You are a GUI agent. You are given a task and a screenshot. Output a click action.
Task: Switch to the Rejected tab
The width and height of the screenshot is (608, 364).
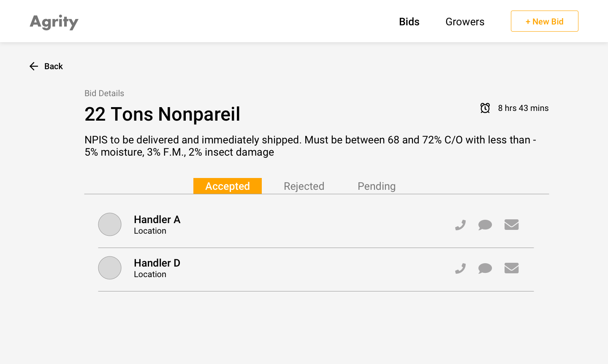pyautogui.click(x=304, y=186)
